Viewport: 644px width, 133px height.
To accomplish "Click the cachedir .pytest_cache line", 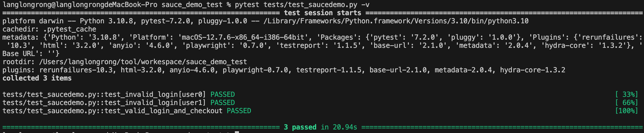I will click(49, 29).
